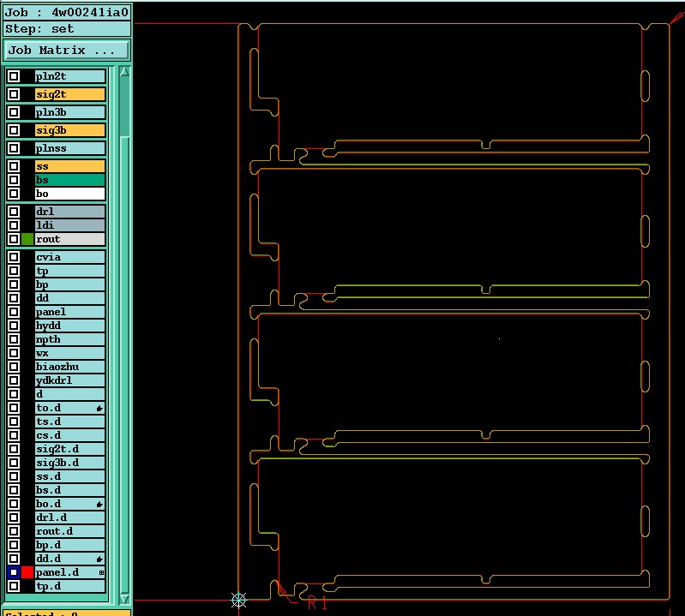Toggle the sig2t layer checkbox

tap(14, 94)
